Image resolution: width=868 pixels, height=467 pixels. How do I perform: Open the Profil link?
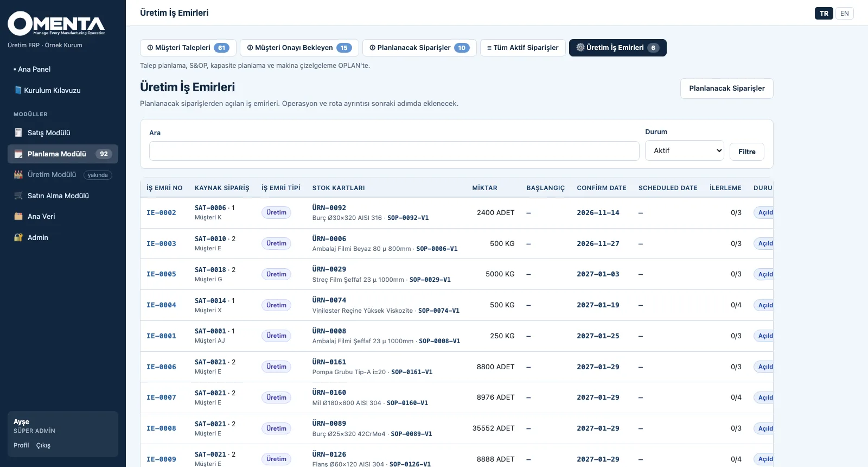(21, 445)
